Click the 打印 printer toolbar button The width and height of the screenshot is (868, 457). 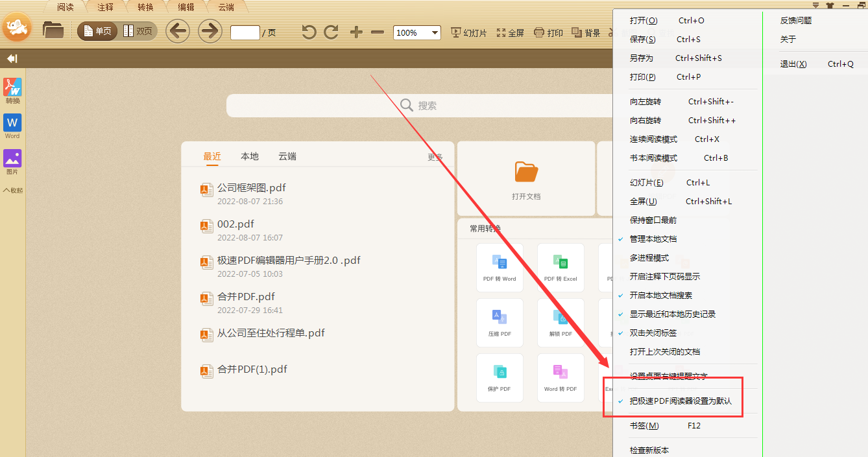[548, 32]
